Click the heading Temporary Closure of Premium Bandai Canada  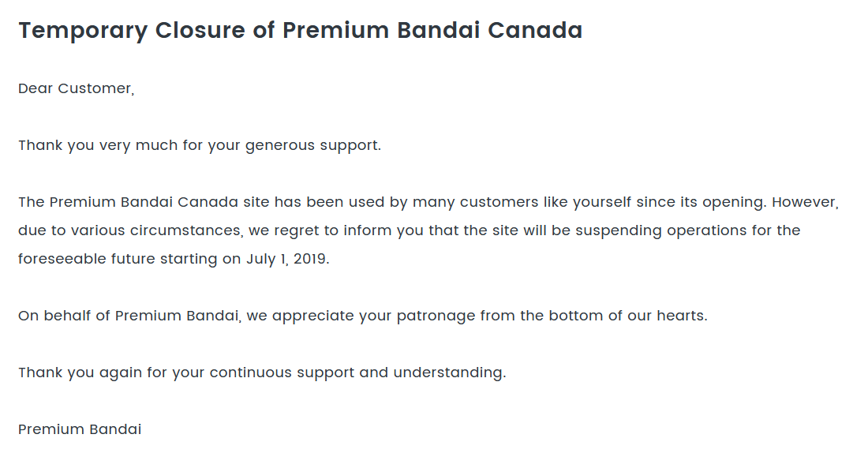[301, 31]
